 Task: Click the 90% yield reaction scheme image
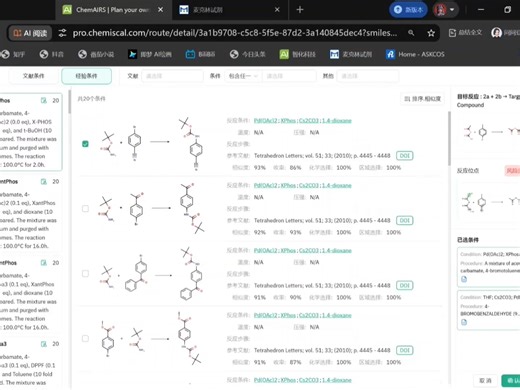click(152, 274)
